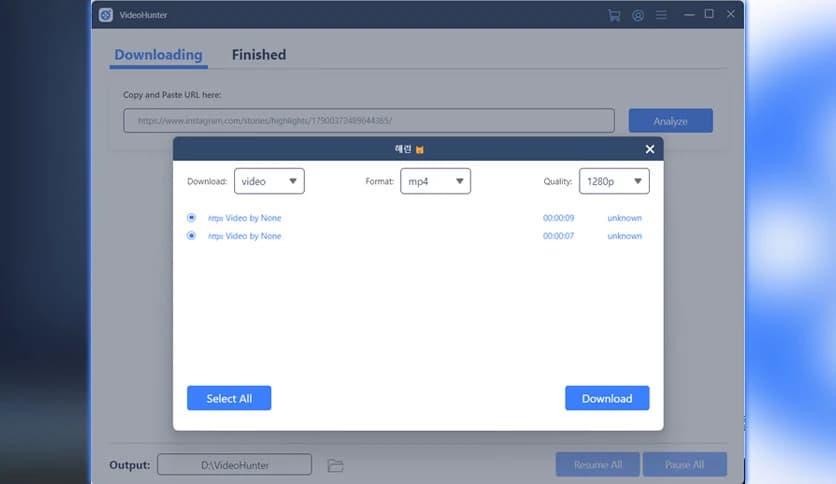
Task: Open the user account icon
Action: point(638,16)
